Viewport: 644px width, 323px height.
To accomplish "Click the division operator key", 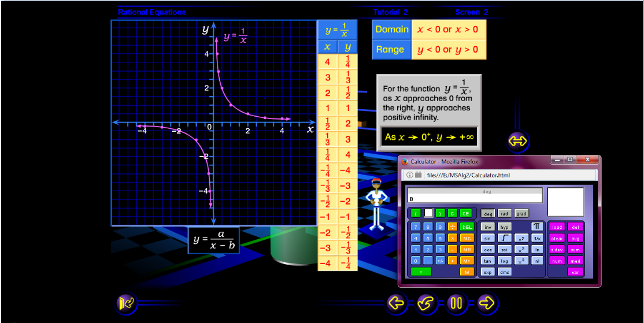I will 453,227.
